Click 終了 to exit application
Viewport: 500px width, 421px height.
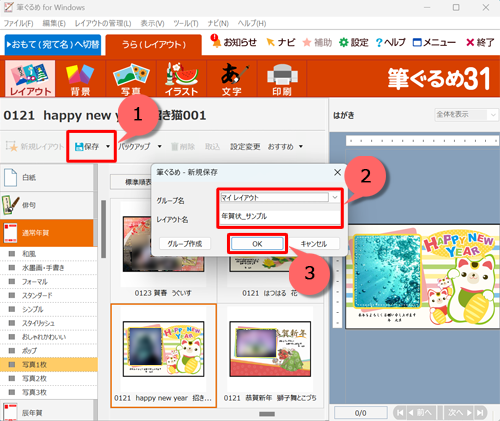coord(480,42)
